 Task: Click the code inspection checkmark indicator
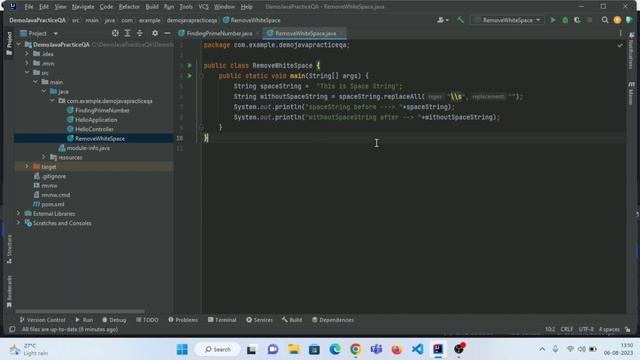coord(620,45)
